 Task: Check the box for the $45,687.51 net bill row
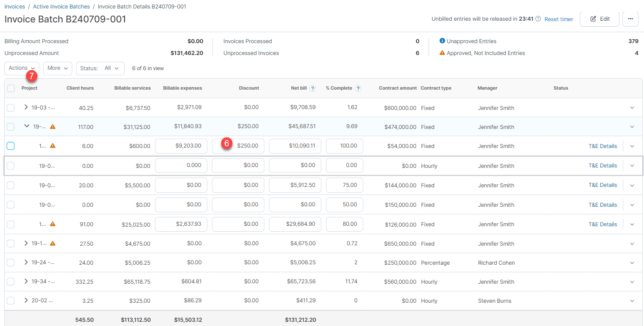11,127
